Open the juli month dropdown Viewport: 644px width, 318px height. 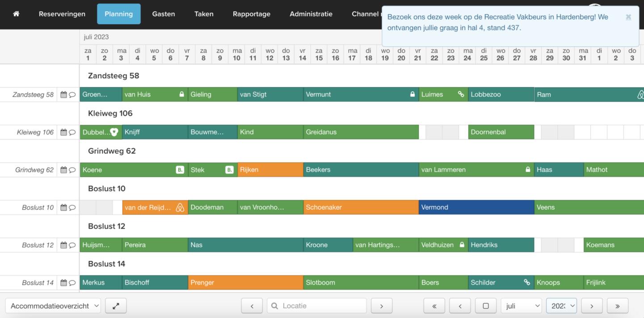point(521,306)
